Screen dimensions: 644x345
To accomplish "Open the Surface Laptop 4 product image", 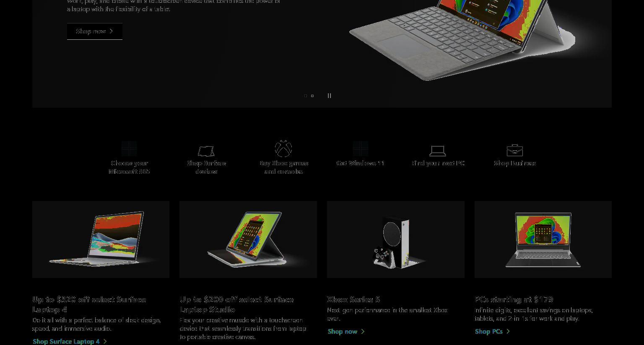I will click(x=101, y=239).
